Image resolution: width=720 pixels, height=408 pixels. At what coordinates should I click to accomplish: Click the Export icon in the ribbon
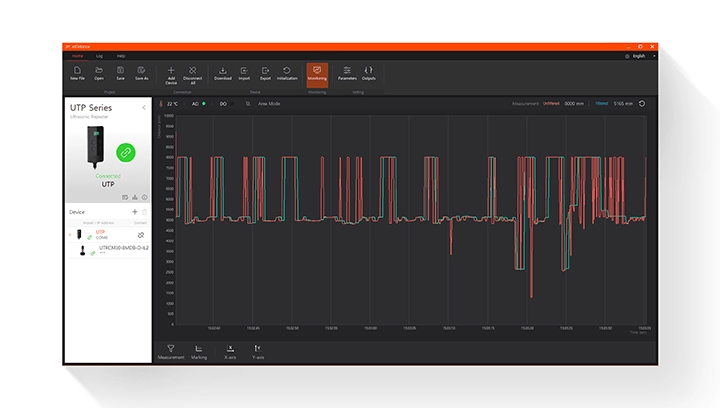[x=265, y=71]
